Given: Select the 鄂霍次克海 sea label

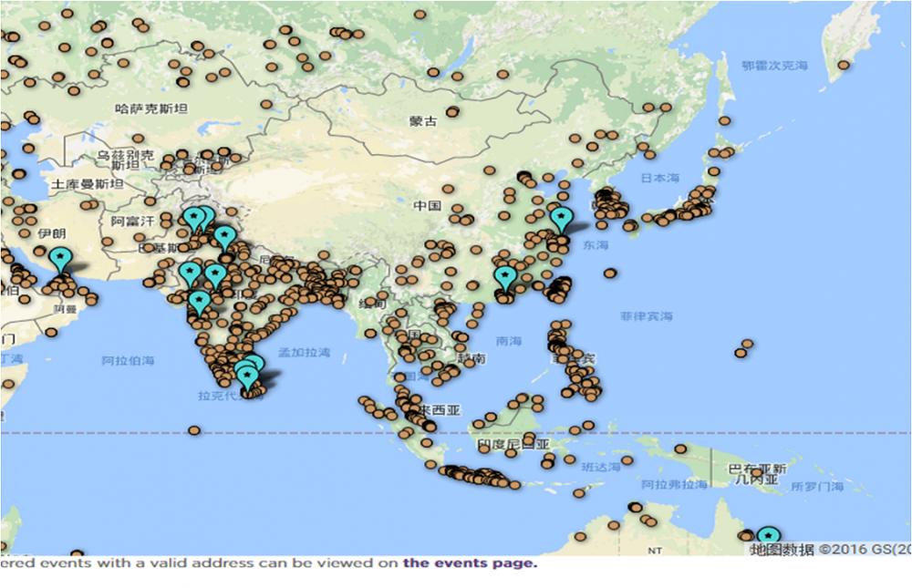Looking at the screenshot, I should click(774, 66).
